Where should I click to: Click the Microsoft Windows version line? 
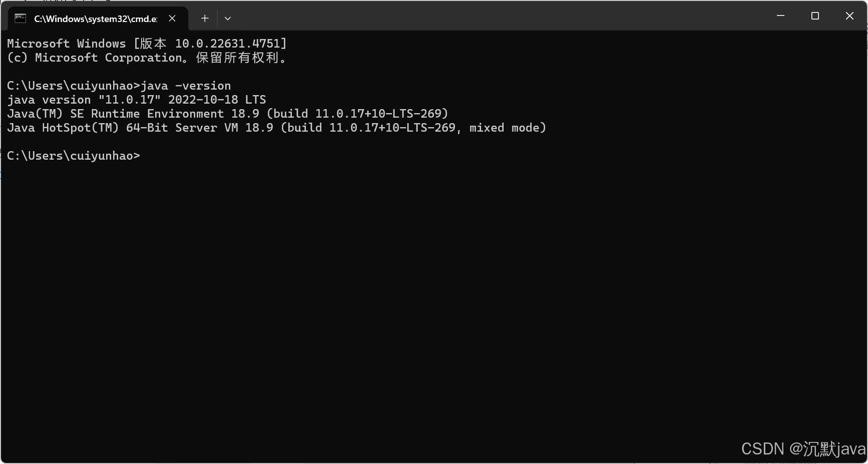(x=147, y=44)
